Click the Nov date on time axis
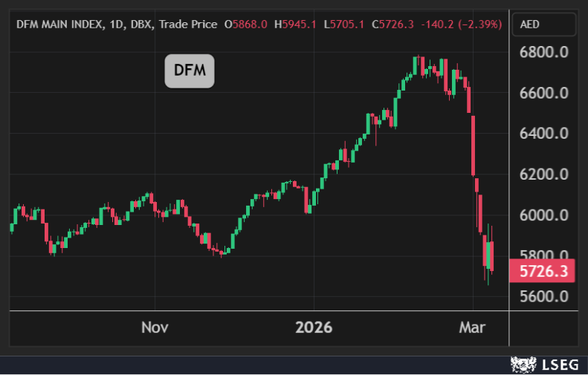The image size is (588, 375). pyautogui.click(x=155, y=327)
